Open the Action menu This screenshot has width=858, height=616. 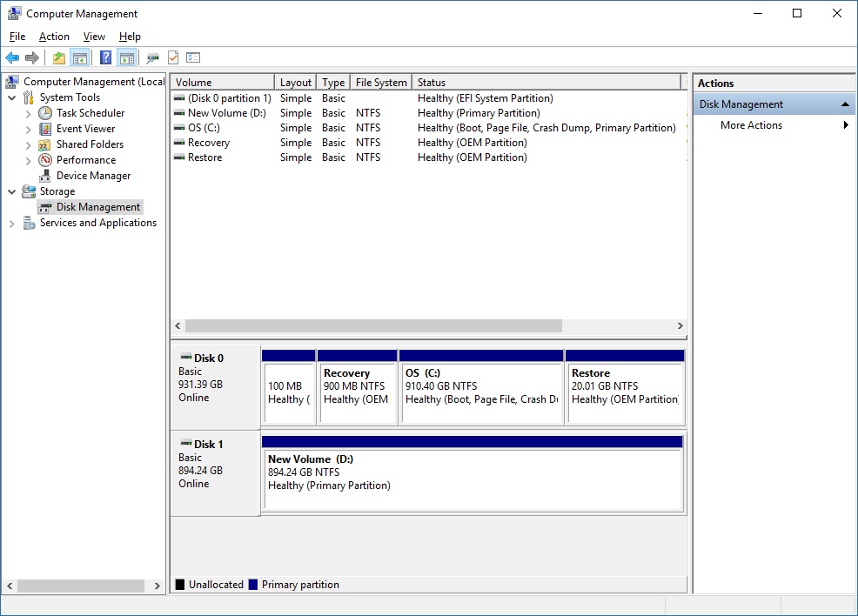(x=54, y=37)
